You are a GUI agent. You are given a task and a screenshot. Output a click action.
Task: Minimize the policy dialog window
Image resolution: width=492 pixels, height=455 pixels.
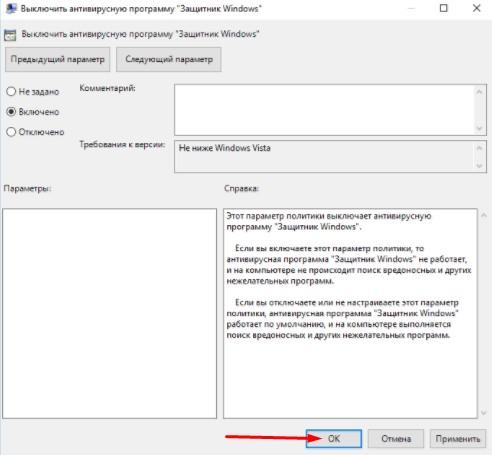pyautogui.click(x=412, y=8)
